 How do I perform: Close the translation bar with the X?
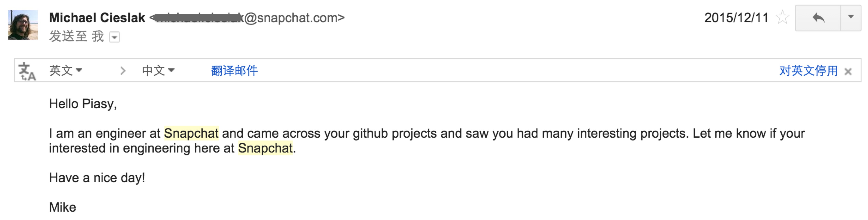tap(848, 71)
